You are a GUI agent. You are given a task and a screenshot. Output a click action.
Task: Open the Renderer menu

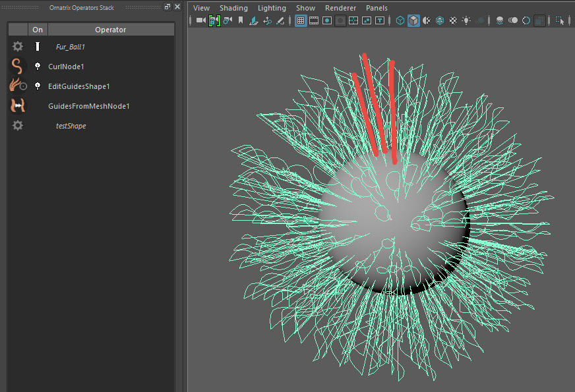[340, 8]
